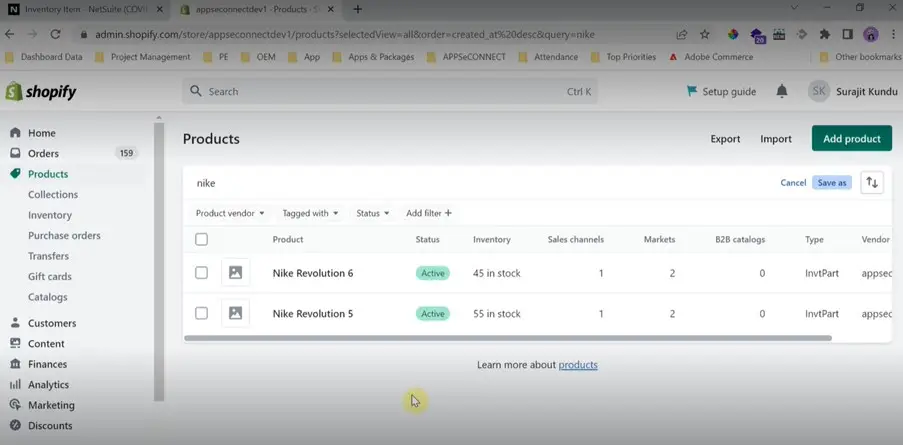The image size is (903, 445).
Task: Expand Status filter dropdown
Action: pos(373,213)
